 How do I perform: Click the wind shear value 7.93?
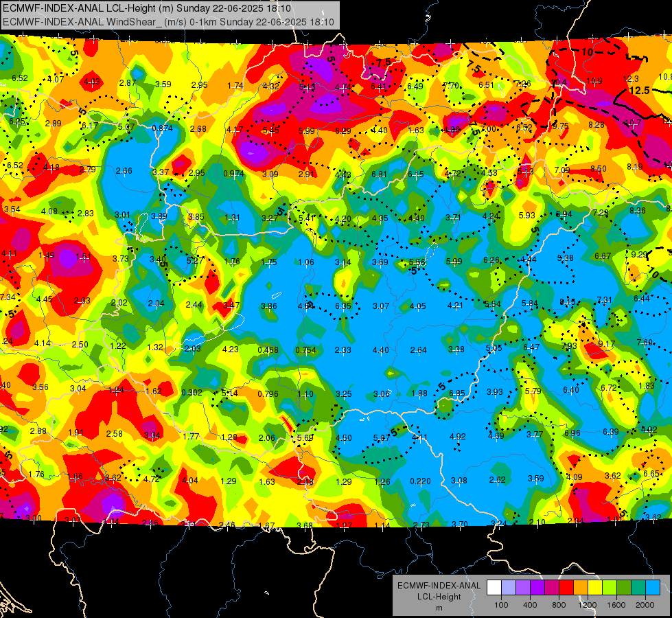point(569,345)
